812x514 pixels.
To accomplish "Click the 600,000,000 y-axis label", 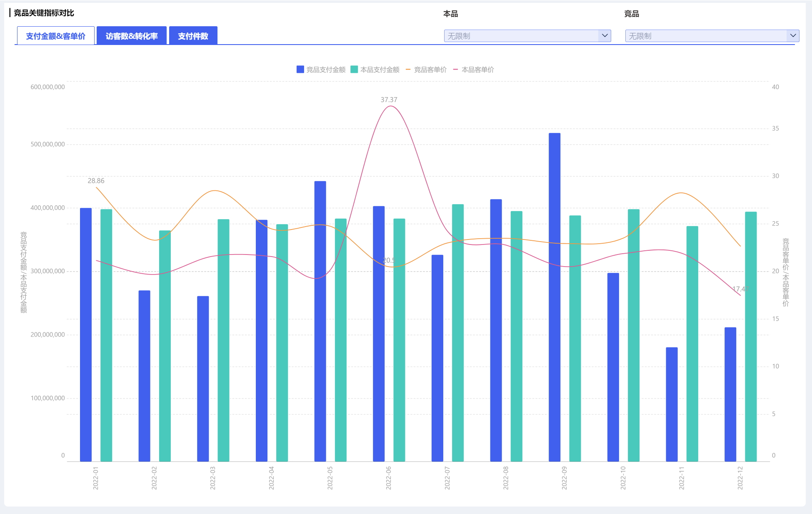I will [x=47, y=87].
